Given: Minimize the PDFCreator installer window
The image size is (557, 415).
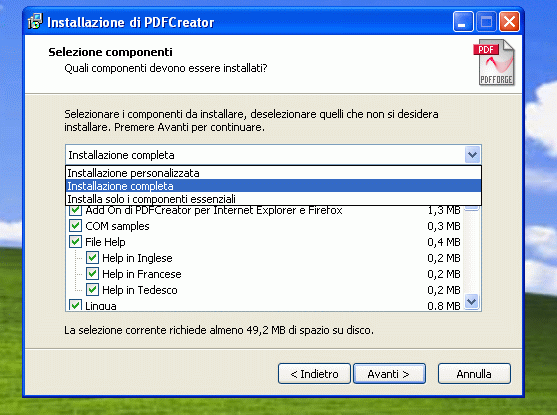Looking at the screenshot, I should click(x=463, y=22).
